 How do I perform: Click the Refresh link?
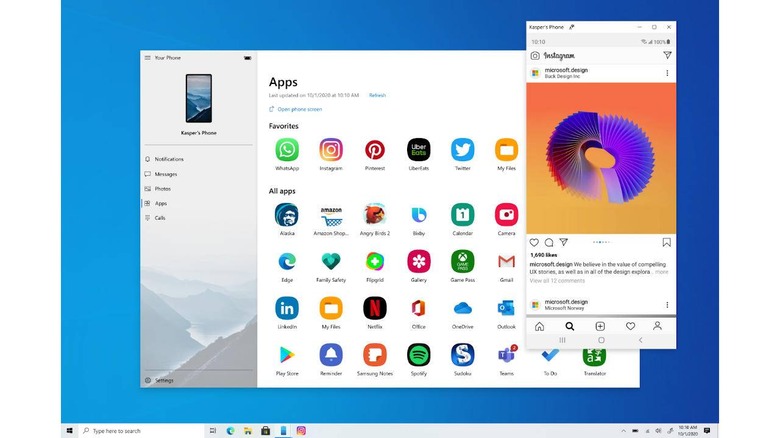[x=377, y=95]
